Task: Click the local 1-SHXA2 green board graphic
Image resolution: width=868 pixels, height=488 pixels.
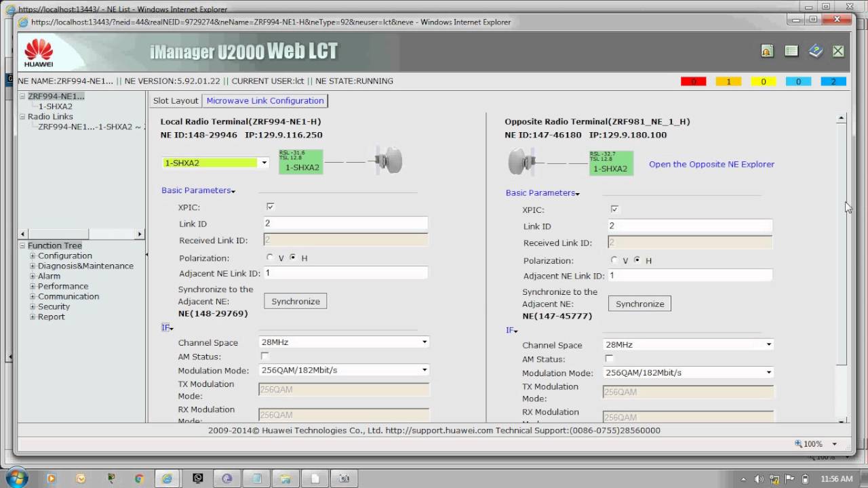Action: coord(301,162)
